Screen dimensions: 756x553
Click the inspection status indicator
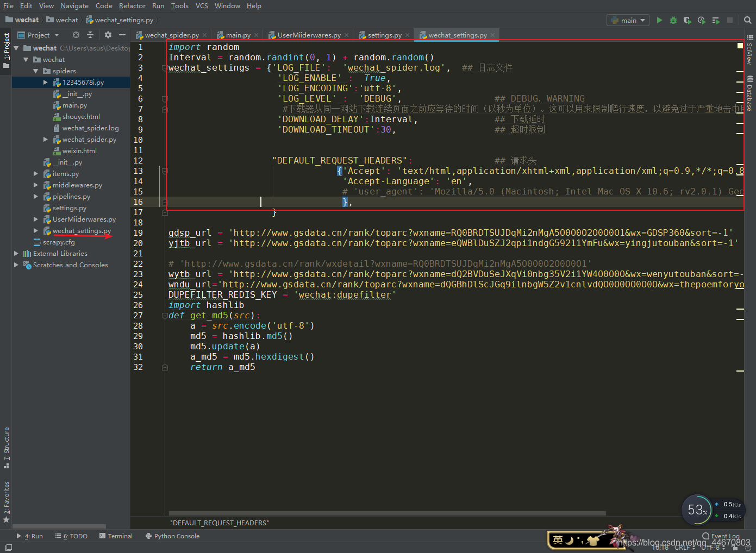coord(740,46)
